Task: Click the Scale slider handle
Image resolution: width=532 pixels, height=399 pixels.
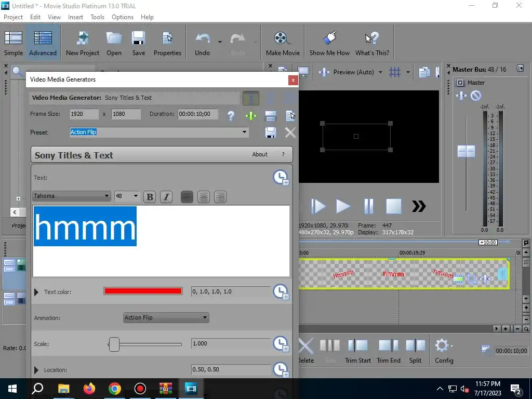Action: click(x=114, y=344)
